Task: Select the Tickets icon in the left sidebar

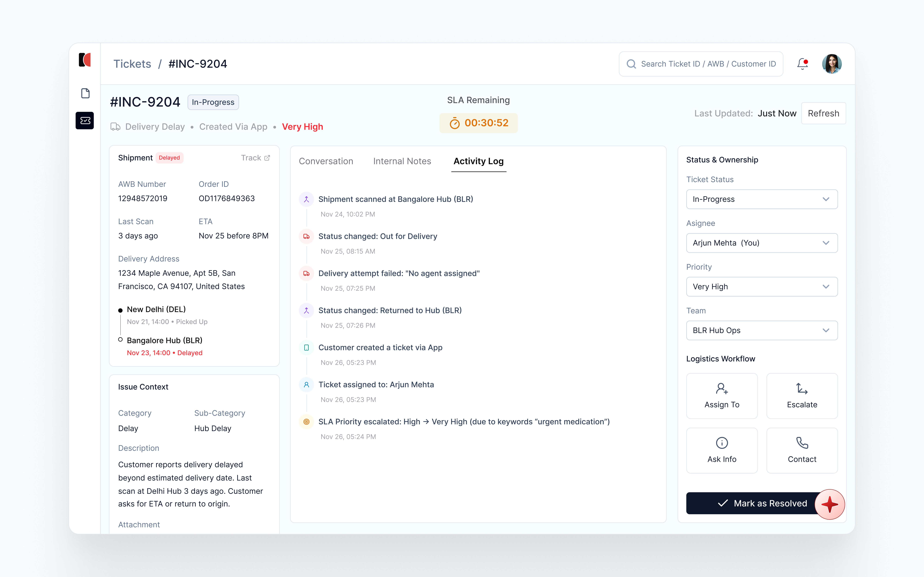Action: point(85,121)
